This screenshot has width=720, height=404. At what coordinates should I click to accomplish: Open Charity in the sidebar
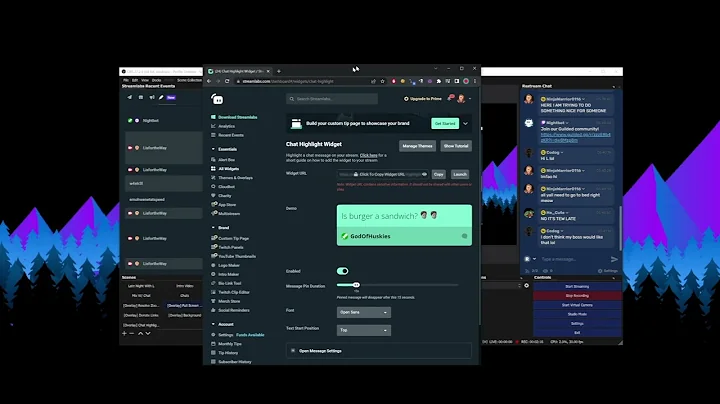click(225, 196)
